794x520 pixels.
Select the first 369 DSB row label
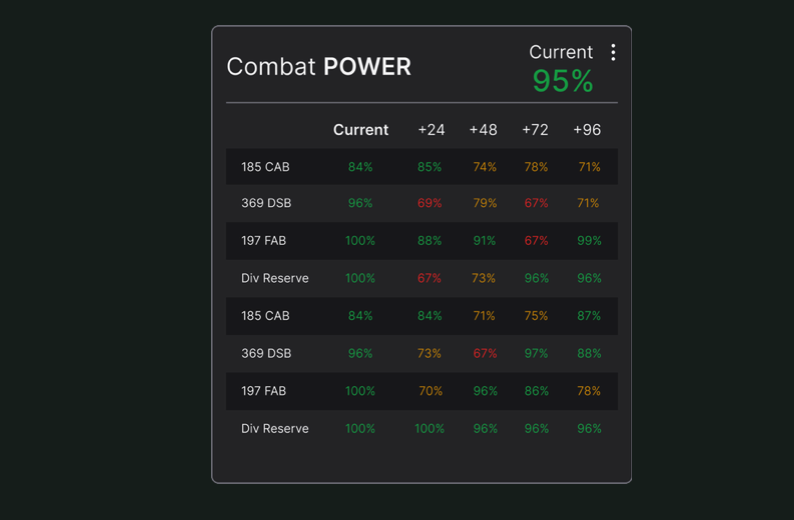tap(266, 203)
